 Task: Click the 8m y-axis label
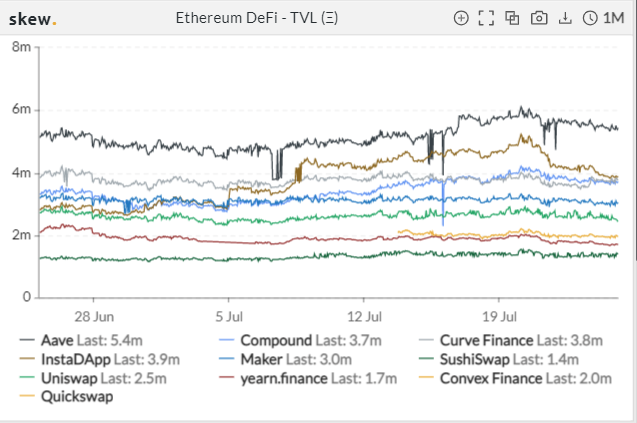point(21,47)
